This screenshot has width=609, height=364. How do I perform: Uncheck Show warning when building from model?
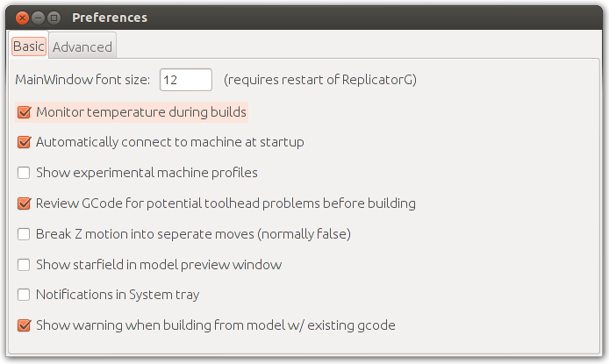(24, 325)
